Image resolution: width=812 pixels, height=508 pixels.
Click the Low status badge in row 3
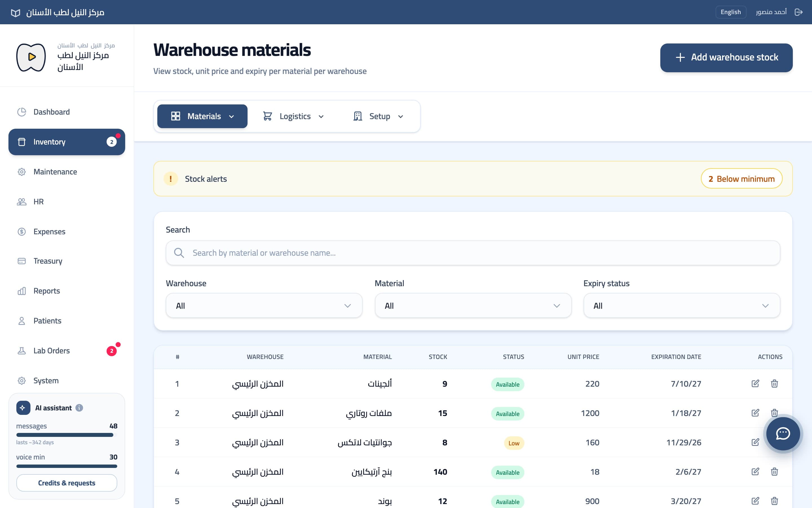coord(514,443)
